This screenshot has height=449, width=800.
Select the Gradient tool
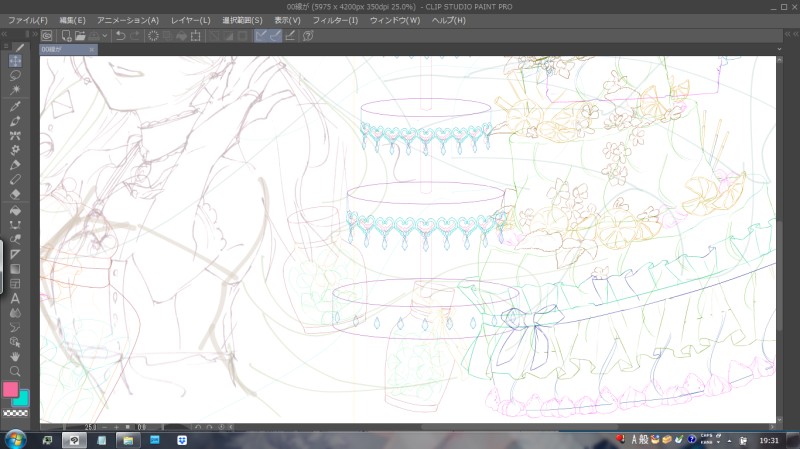pos(15,269)
